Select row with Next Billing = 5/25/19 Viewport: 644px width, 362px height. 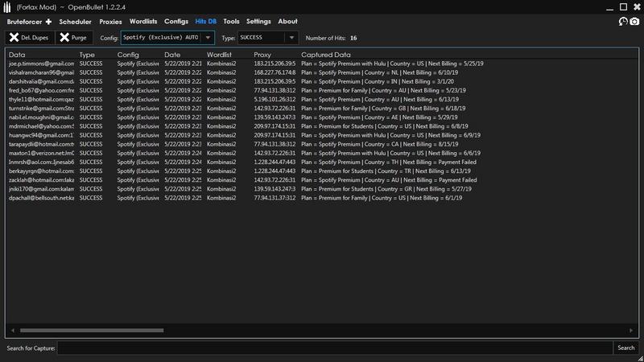[322, 64]
